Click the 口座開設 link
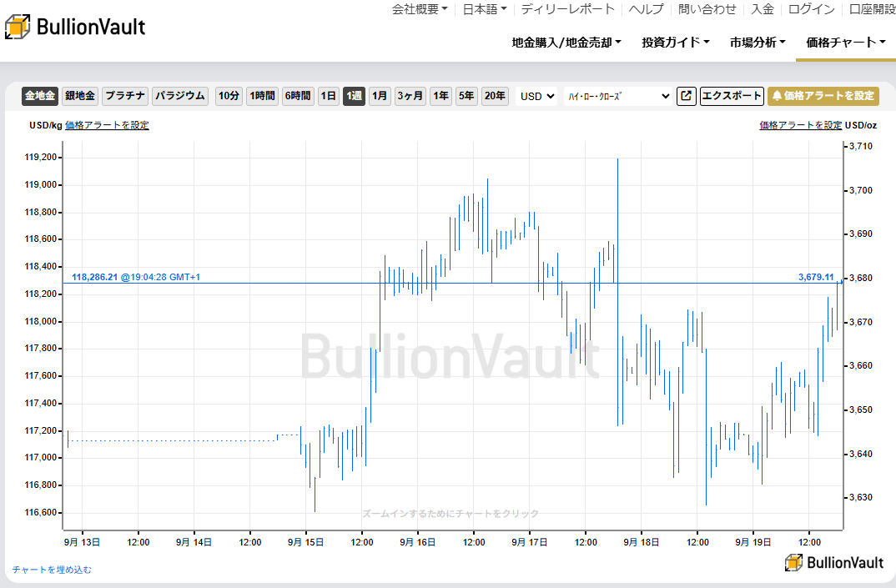The image size is (896, 588). (872, 9)
